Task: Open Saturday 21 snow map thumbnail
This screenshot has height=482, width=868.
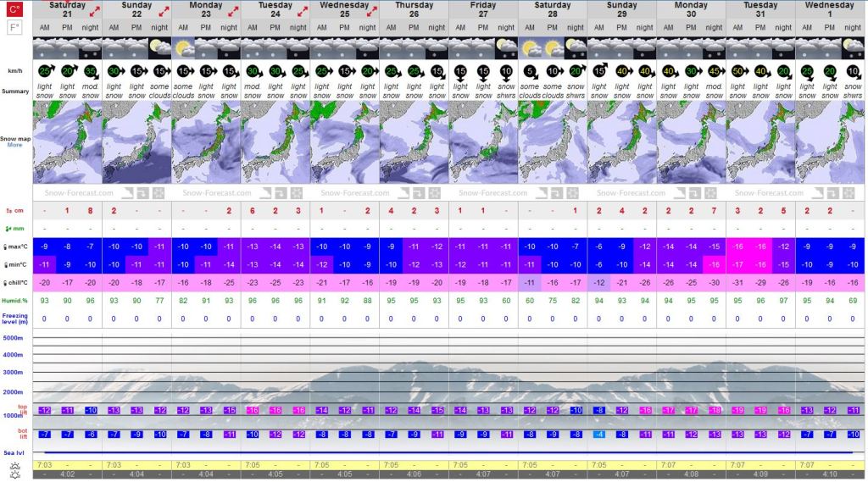Action: tap(67, 141)
